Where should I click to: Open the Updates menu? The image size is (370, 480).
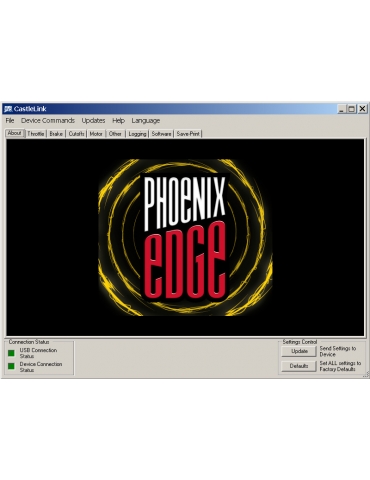click(93, 121)
